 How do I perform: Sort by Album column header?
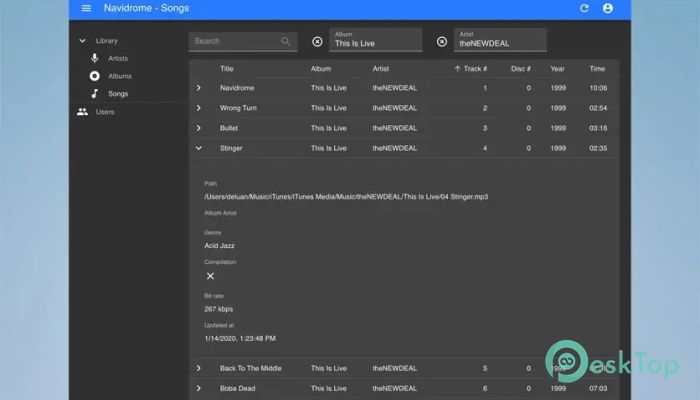(x=321, y=69)
